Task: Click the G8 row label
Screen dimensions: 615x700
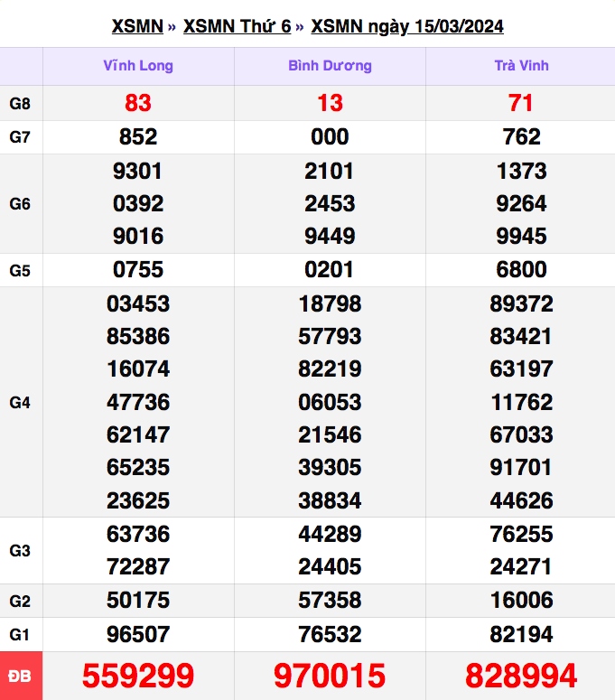Action: point(20,104)
